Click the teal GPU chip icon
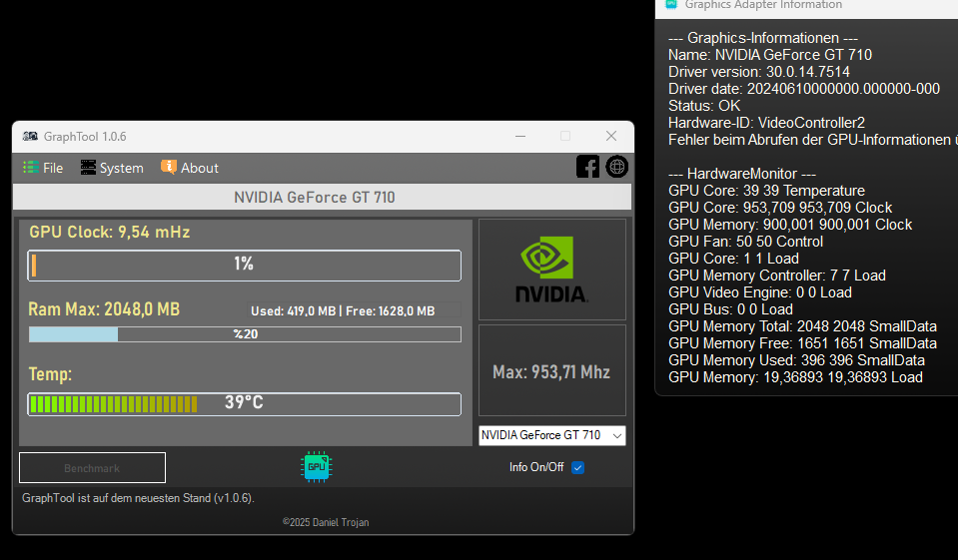This screenshot has width=958, height=560. [x=317, y=466]
